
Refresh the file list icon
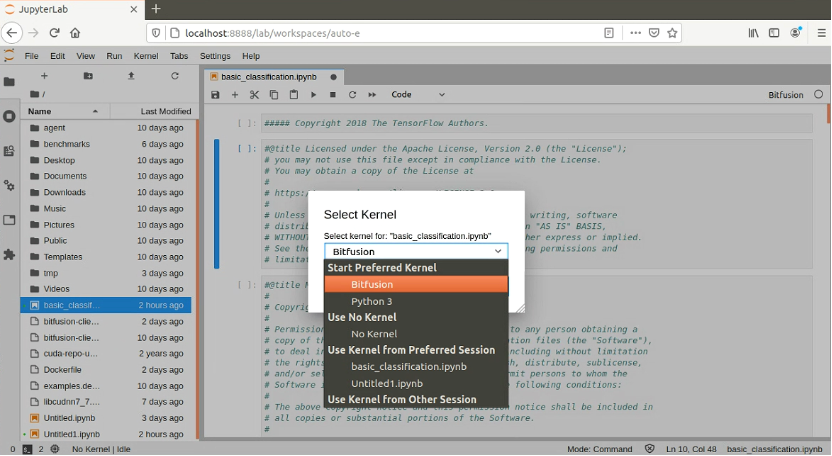(x=175, y=76)
